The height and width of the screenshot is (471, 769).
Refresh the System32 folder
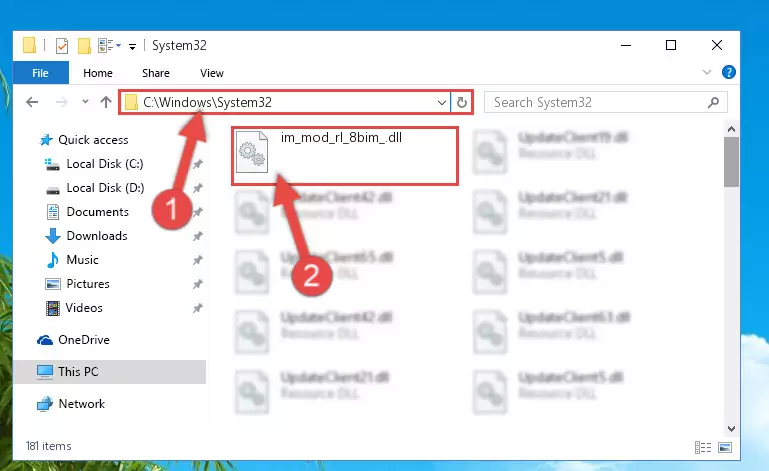[461, 103]
